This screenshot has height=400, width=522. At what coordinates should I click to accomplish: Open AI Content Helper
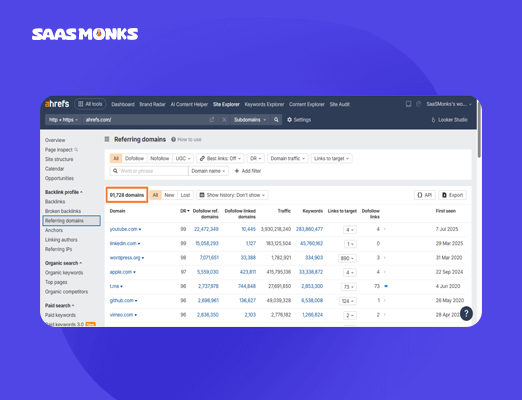tap(189, 104)
